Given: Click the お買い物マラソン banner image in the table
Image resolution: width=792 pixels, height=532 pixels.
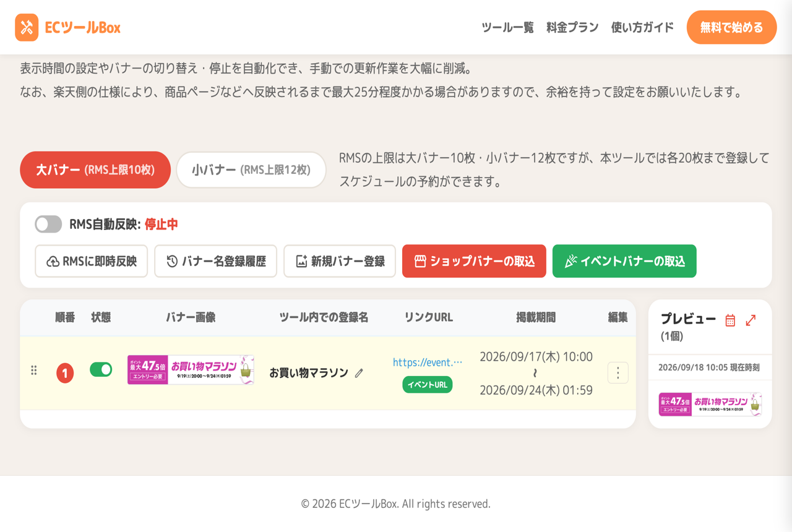Looking at the screenshot, I should coord(191,370).
